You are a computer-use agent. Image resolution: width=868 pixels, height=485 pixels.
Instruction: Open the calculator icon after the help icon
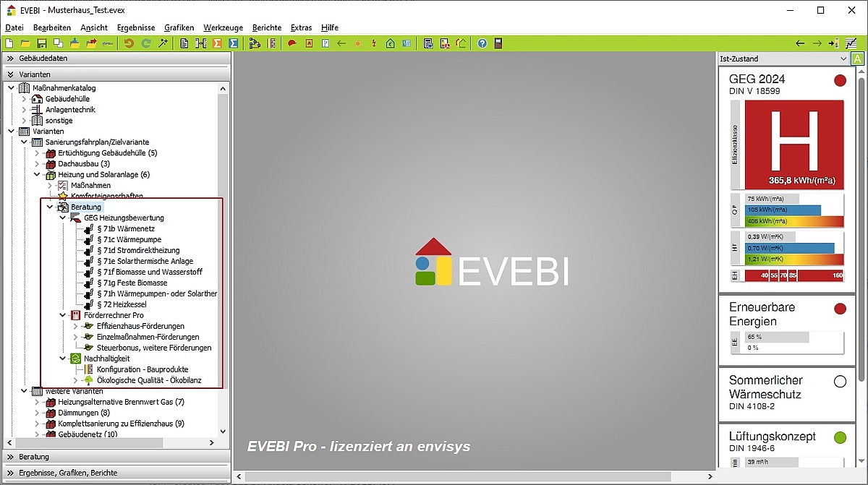(498, 43)
